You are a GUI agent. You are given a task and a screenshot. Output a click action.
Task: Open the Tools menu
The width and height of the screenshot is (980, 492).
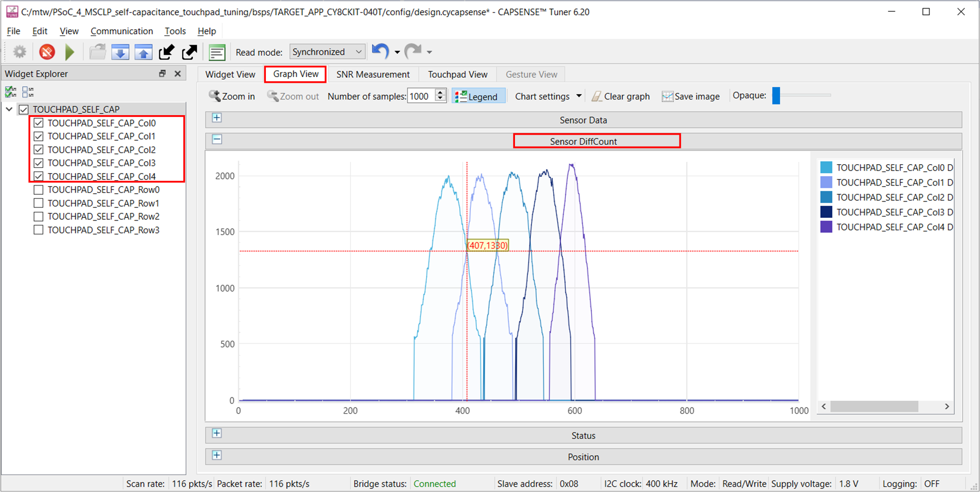tap(175, 31)
